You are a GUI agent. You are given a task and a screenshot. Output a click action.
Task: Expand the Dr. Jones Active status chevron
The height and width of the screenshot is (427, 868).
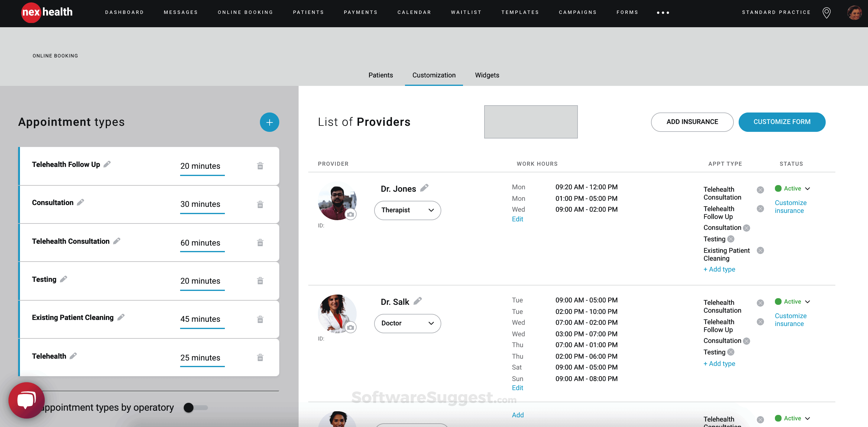tap(808, 188)
